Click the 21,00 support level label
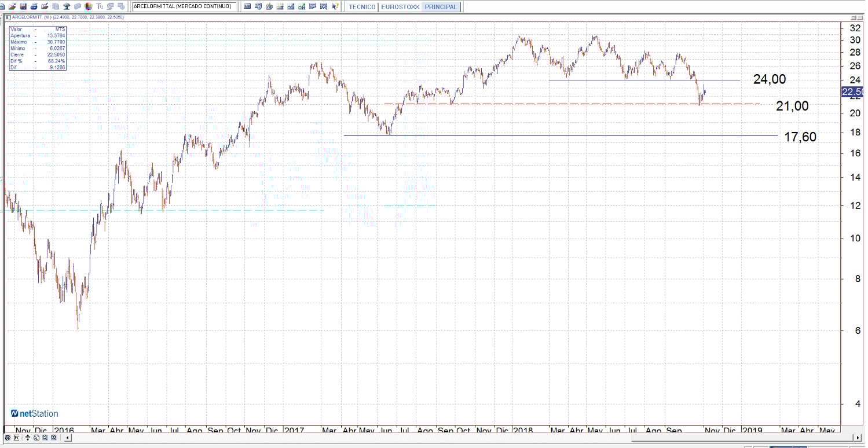The height and width of the screenshot is (448, 868). tap(792, 106)
